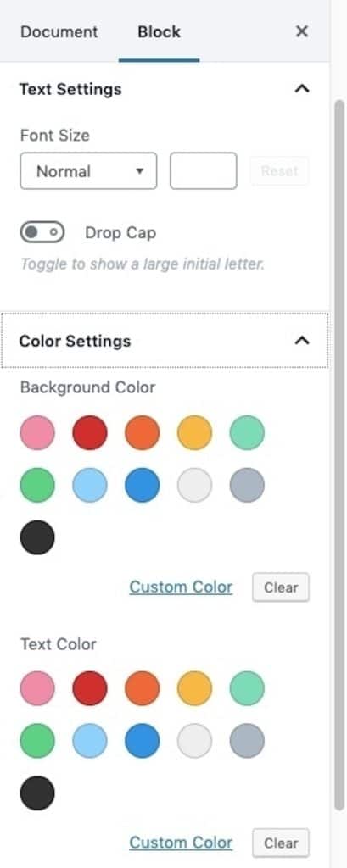Viewport: 347px width, 868px height.
Task: Select green Text Color swatch
Action: (37, 741)
